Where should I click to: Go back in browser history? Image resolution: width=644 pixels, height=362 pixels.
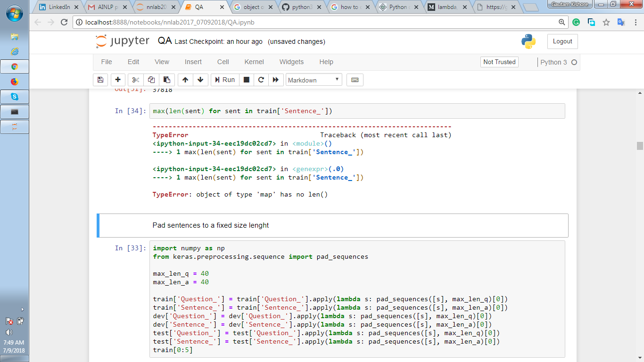pos(38,22)
